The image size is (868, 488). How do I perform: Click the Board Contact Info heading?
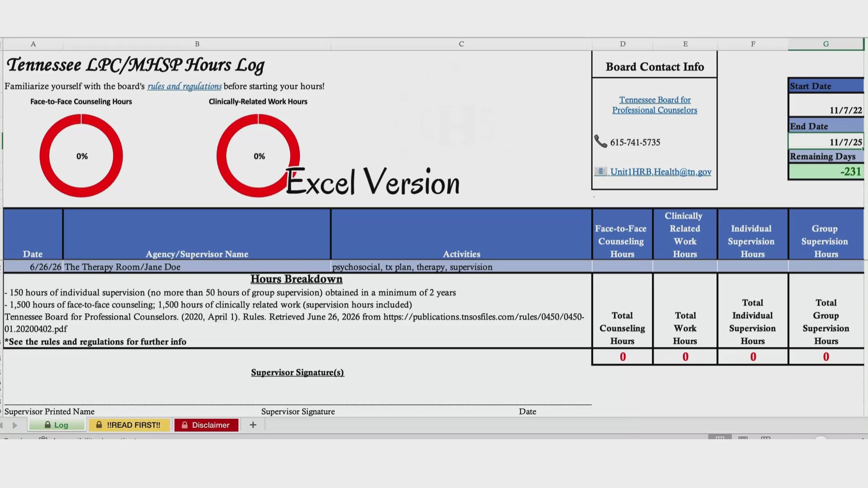655,67
